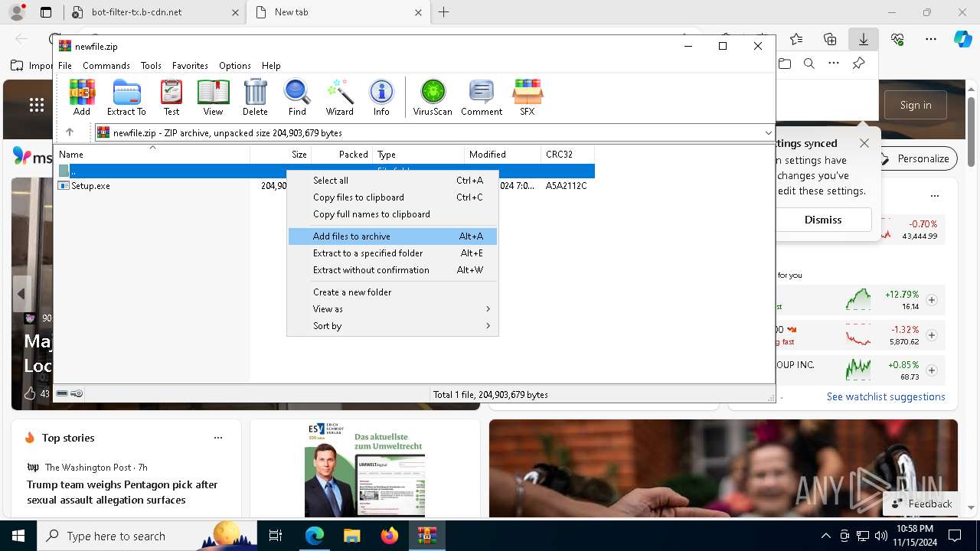Click the Feedback button

point(923,504)
